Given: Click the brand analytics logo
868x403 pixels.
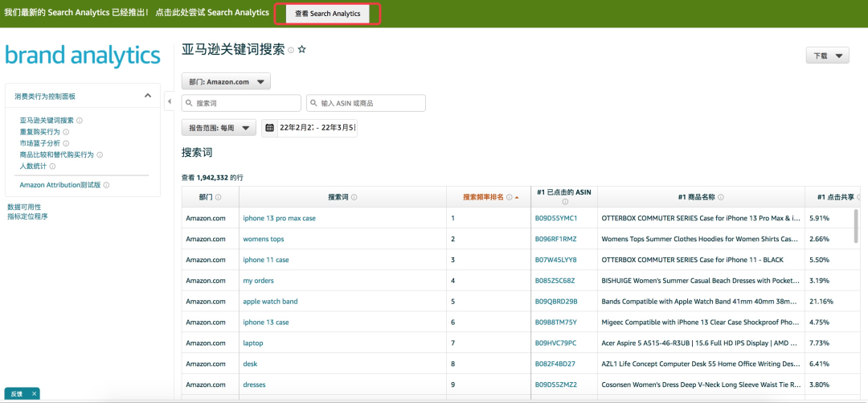Looking at the screenshot, I should (x=83, y=56).
